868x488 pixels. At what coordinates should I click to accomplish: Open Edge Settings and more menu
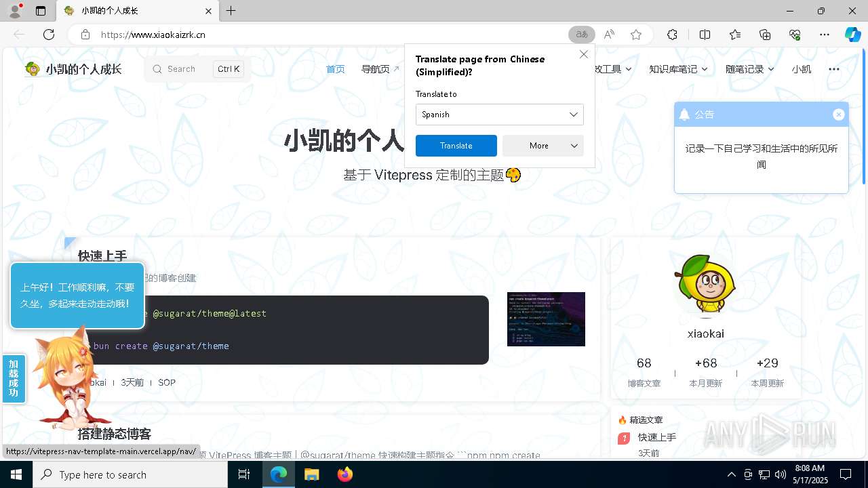(x=825, y=35)
